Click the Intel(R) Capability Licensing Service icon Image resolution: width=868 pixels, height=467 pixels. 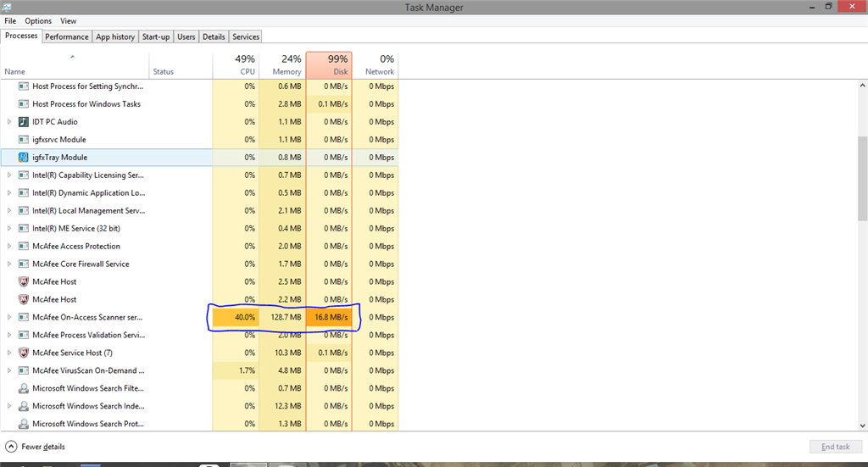(23, 175)
